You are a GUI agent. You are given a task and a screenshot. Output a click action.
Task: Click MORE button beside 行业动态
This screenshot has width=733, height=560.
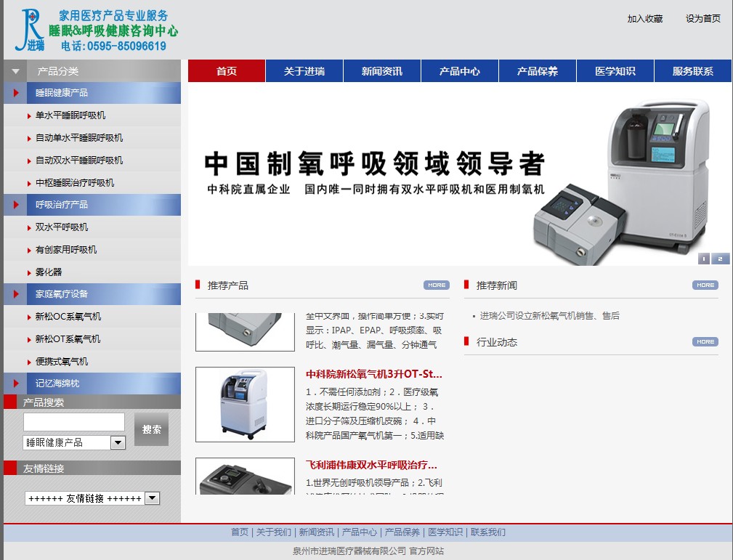[x=705, y=341]
